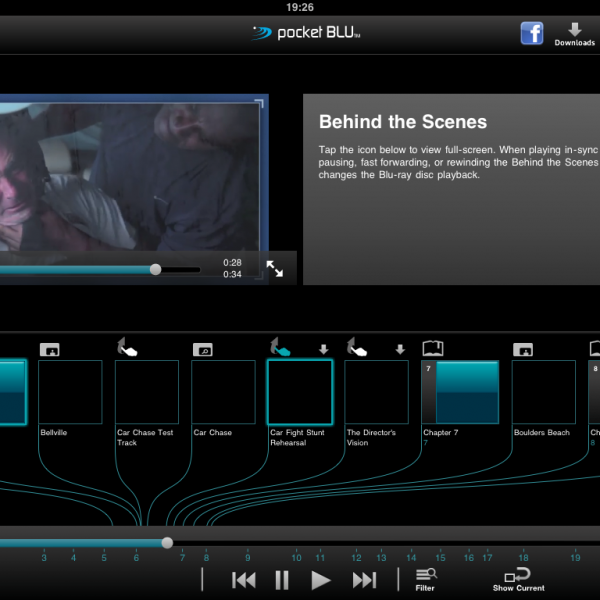600x600 pixels.
Task: Click the download arrow above The Director's Vision
Action: (400, 349)
